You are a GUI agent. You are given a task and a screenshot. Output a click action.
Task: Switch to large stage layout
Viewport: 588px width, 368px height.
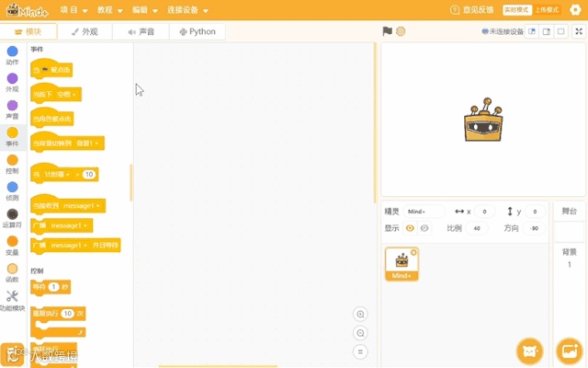(x=547, y=31)
